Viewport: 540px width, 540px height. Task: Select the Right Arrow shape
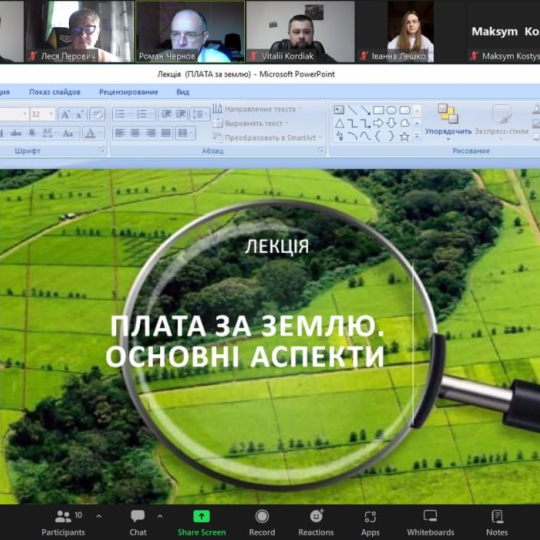(x=378, y=123)
